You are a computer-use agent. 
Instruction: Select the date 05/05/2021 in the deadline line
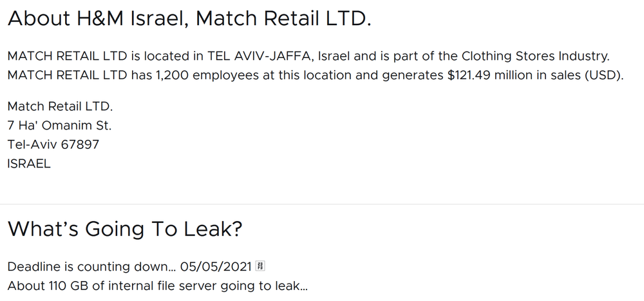click(x=216, y=266)
